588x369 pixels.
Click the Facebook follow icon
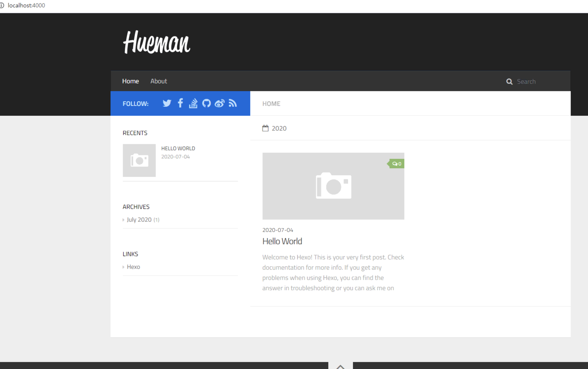180,103
